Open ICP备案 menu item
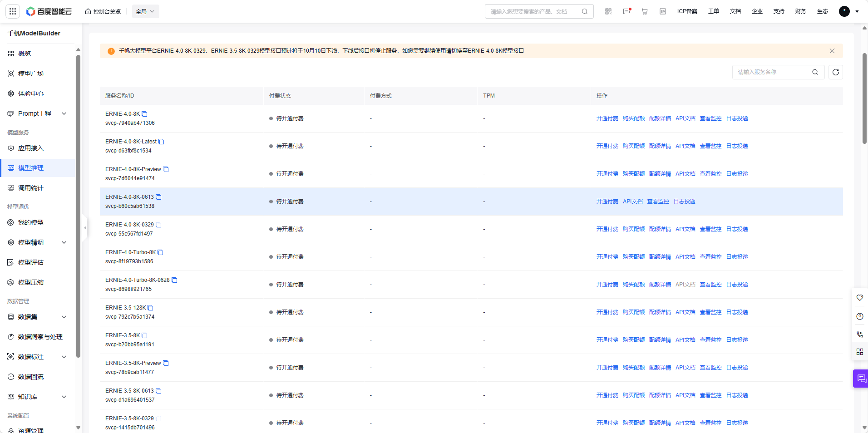Viewport: 868px width, 433px height. point(687,11)
